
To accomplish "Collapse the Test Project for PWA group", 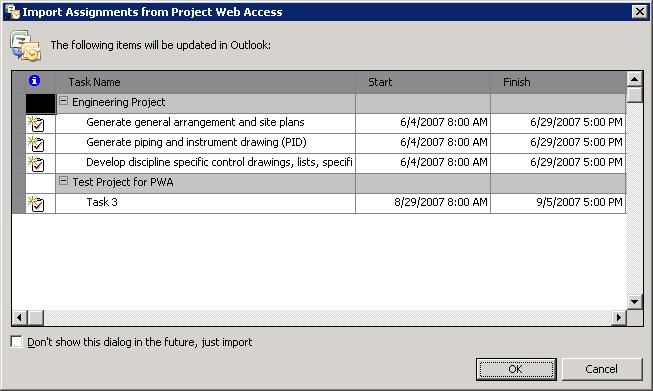I will coord(63,181).
